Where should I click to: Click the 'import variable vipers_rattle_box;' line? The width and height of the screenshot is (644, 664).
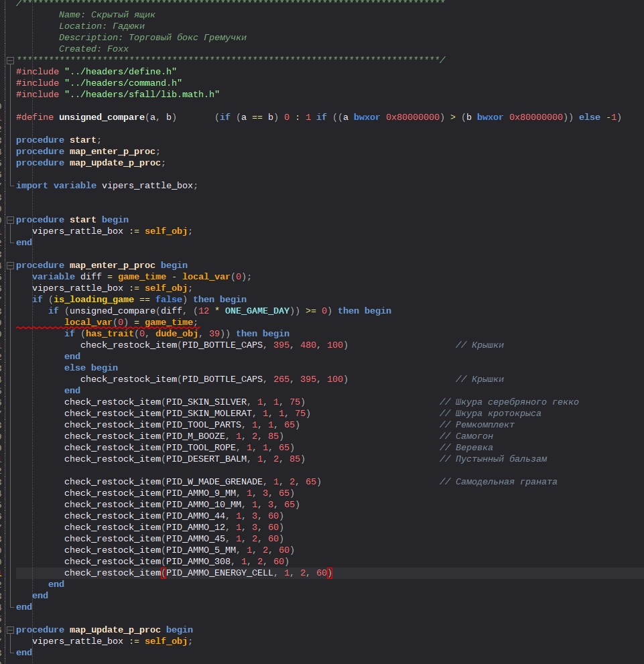tap(107, 186)
